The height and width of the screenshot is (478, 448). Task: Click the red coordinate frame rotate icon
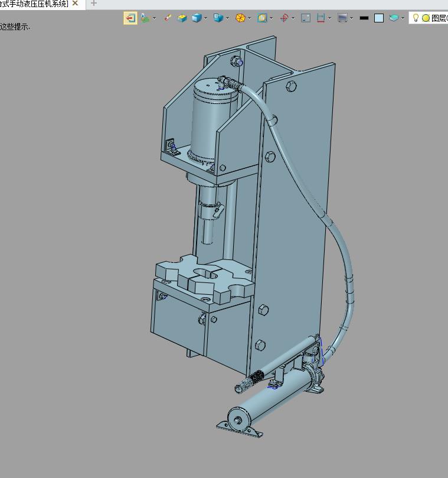(x=284, y=18)
